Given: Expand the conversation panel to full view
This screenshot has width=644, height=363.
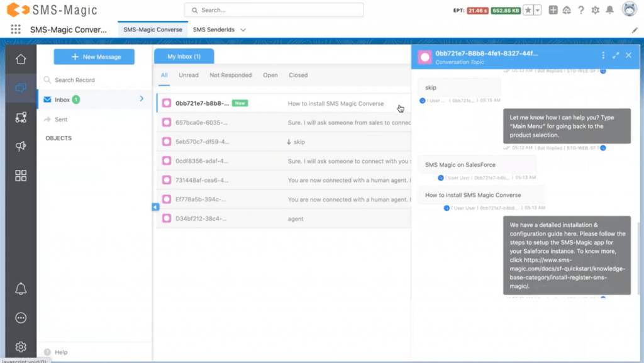Looking at the screenshot, I should tap(616, 55).
